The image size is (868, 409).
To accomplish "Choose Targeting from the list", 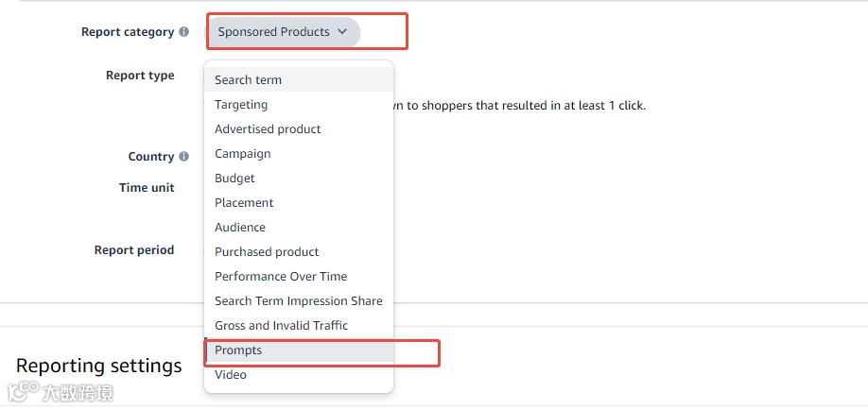I will point(241,105).
